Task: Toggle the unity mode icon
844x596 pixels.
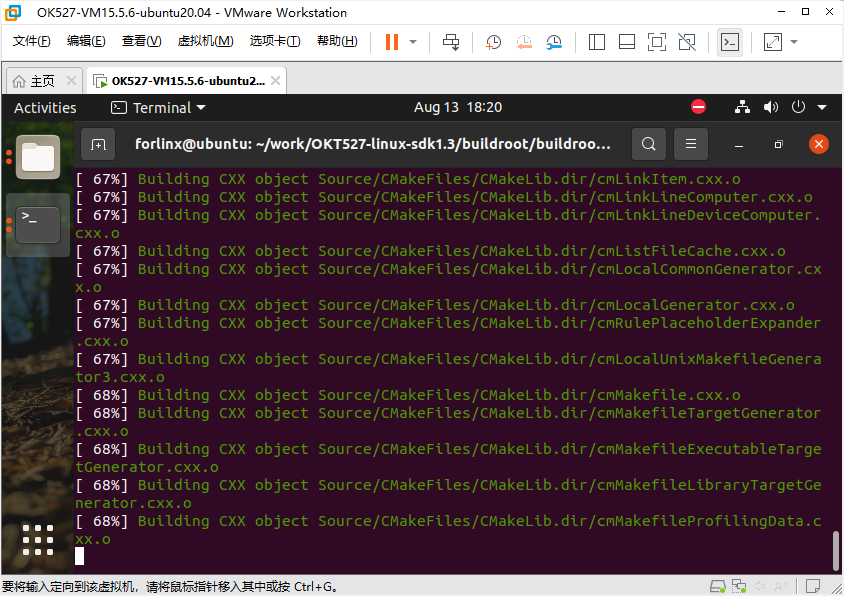Action: [687, 42]
